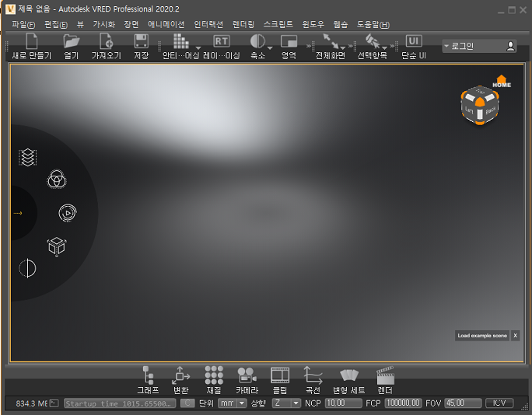Click the HOME icon above the view cube
The width and height of the screenshot is (532, 415).
point(502,82)
